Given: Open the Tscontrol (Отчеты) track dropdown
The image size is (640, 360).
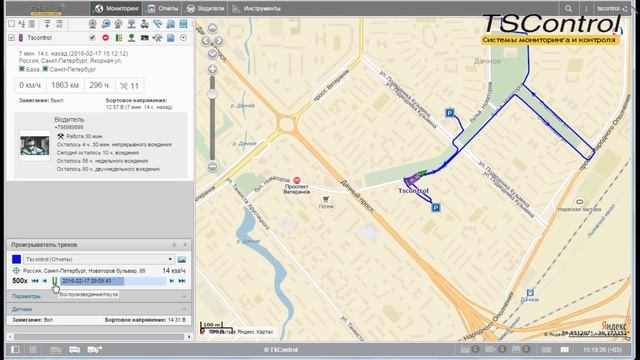Looking at the screenshot, I should pos(98,259).
